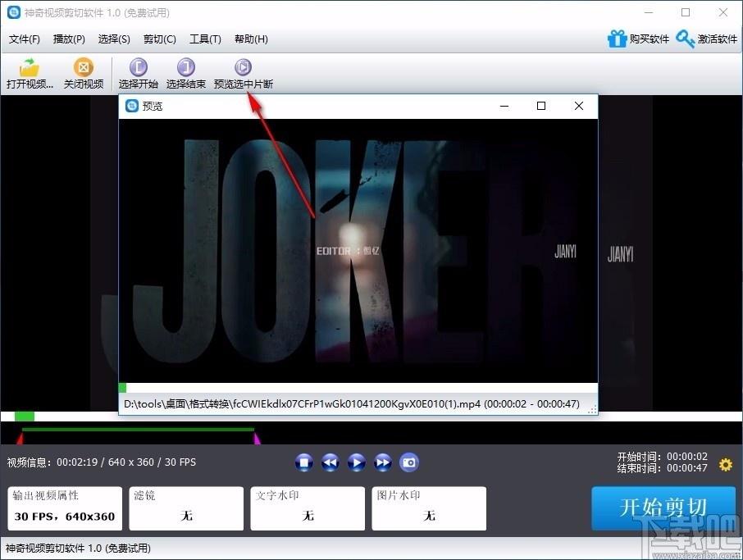Viewport: 743px width, 560px height.
Task: Preview selection via 预览选中片断
Action: pos(243,74)
